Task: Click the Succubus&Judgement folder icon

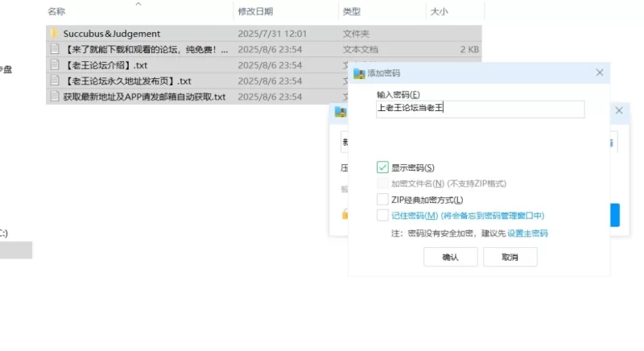Action: pos(54,33)
